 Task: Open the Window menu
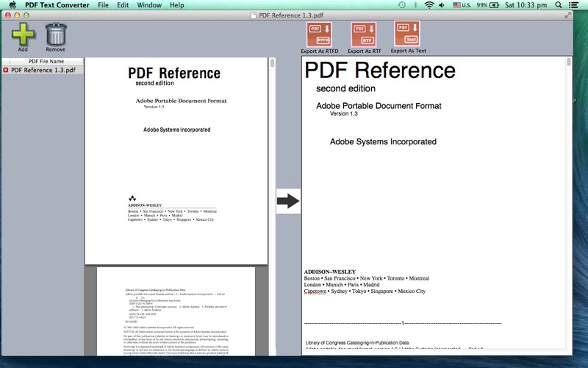149,5
